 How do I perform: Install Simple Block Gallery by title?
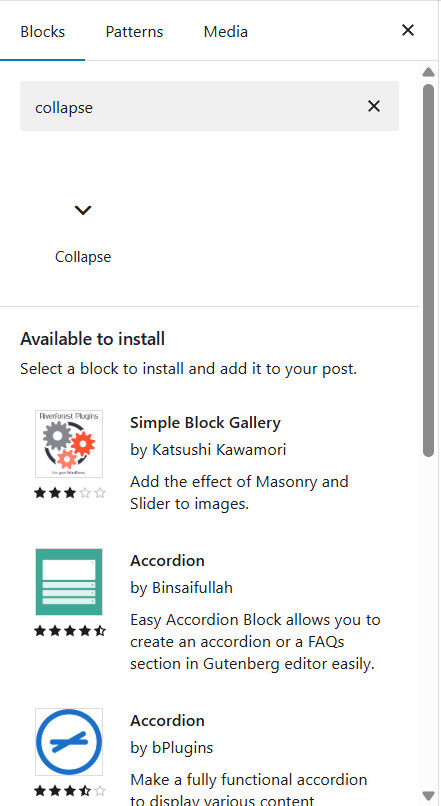pyautogui.click(x=205, y=423)
